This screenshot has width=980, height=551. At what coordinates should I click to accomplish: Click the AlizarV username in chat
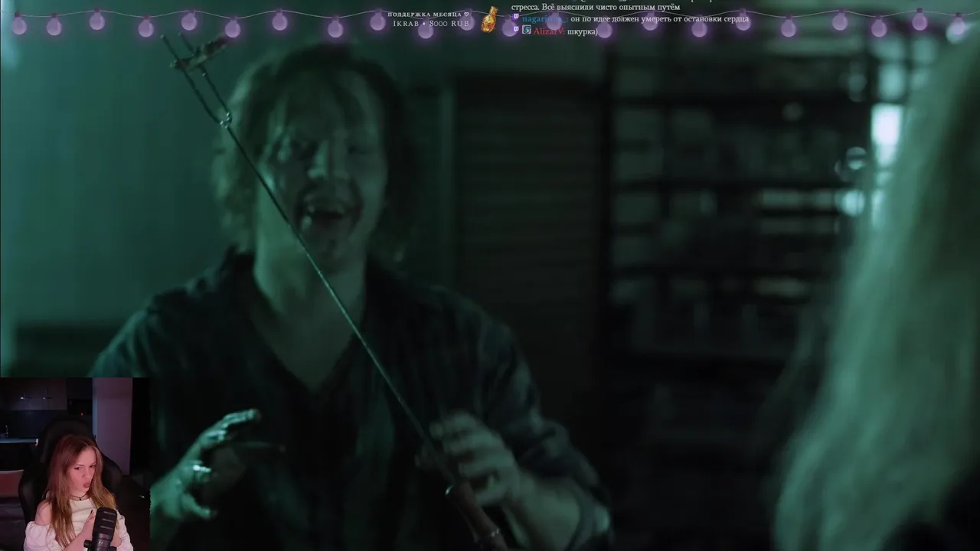click(549, 31)
